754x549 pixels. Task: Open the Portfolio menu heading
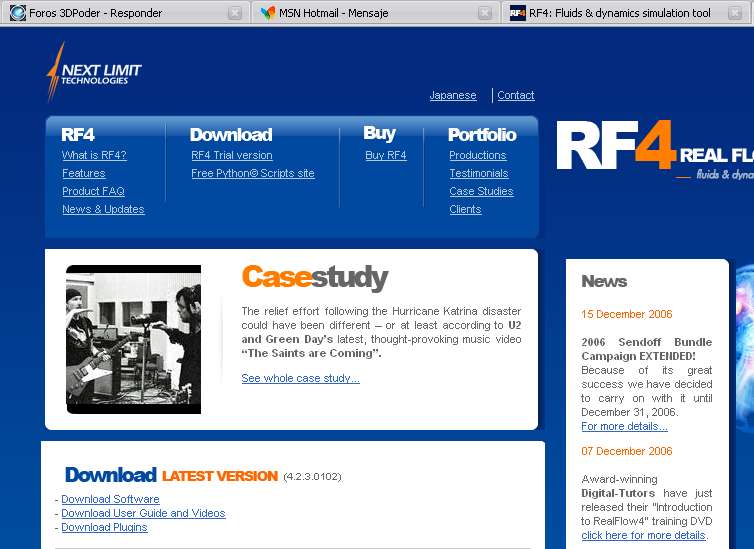click(482, 135)
